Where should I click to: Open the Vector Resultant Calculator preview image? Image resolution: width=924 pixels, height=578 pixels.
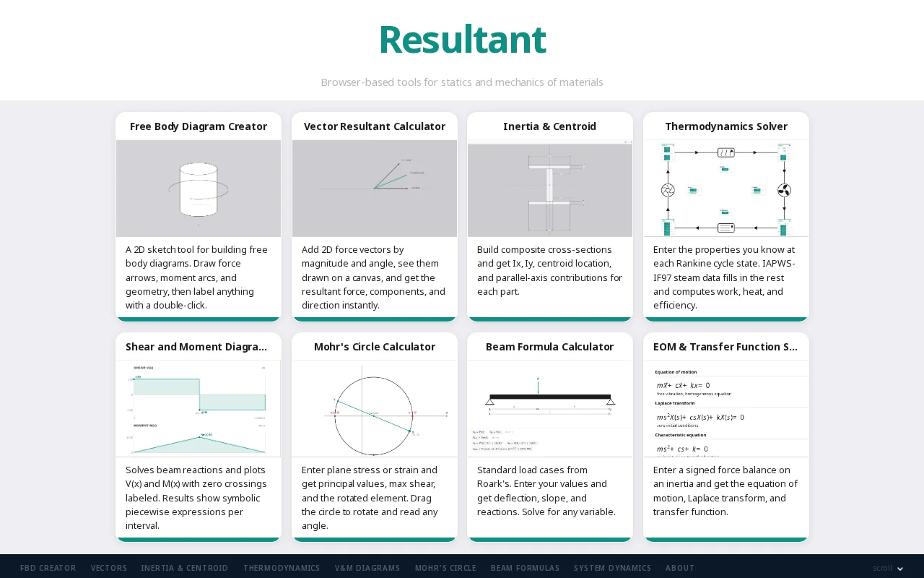(375, 189)
